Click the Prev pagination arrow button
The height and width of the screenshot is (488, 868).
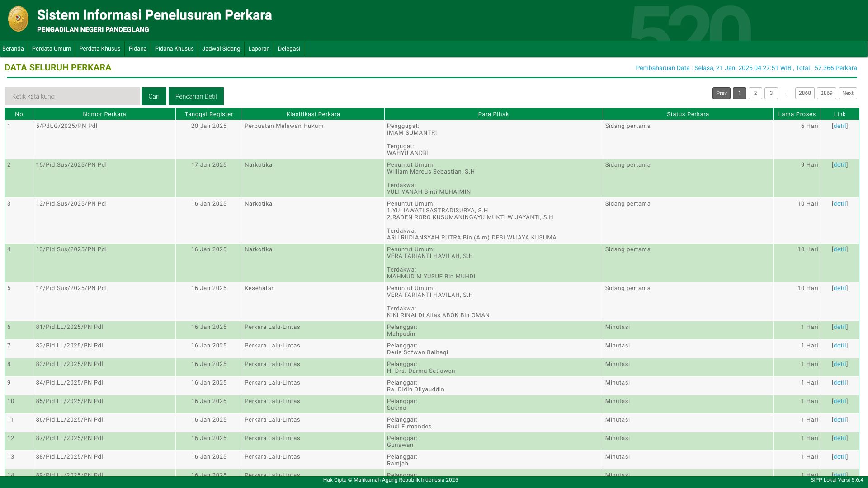pyautogui.click(x=722, y=92)
